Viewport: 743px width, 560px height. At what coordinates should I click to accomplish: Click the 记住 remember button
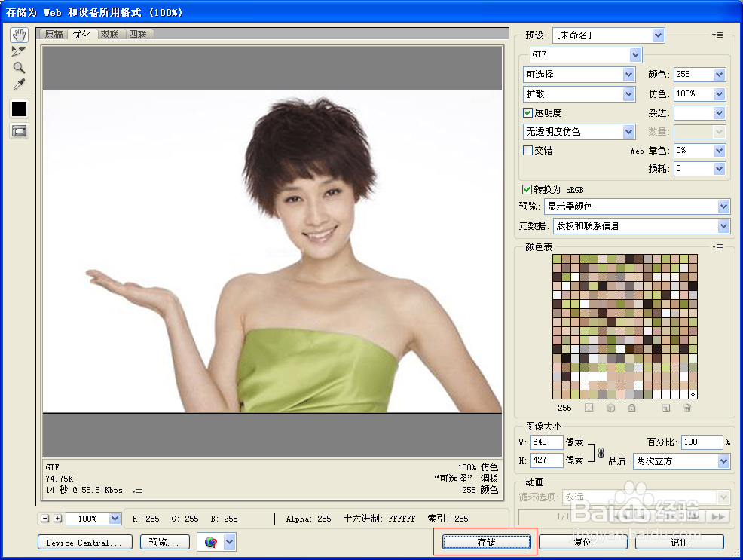click(680, 542)
